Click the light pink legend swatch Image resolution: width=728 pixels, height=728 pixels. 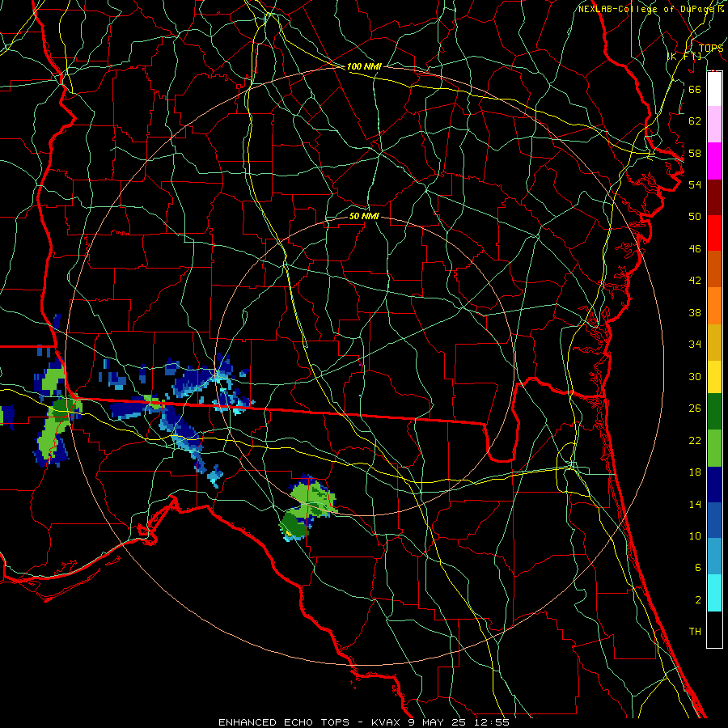tap(714, 124)
